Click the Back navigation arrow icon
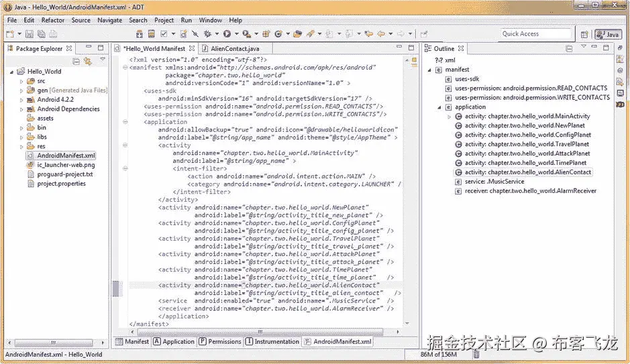The image size is (630, 364). (381, 34)
